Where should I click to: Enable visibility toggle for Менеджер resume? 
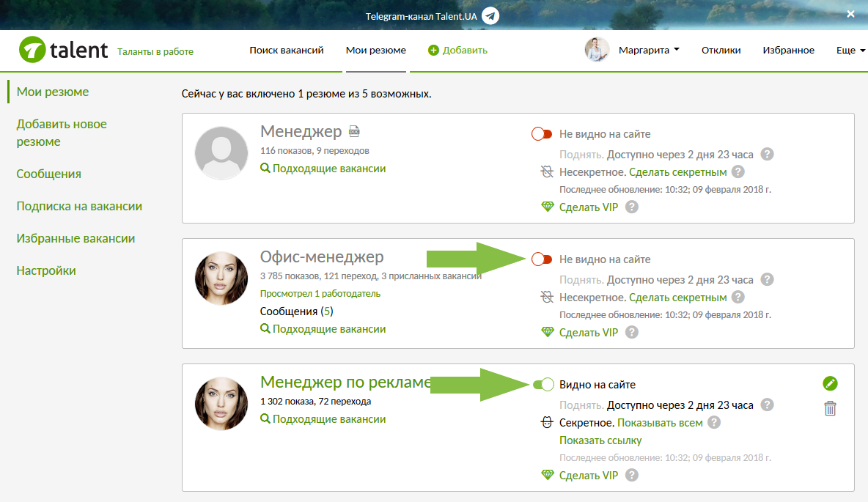click(x=542, y=134)
